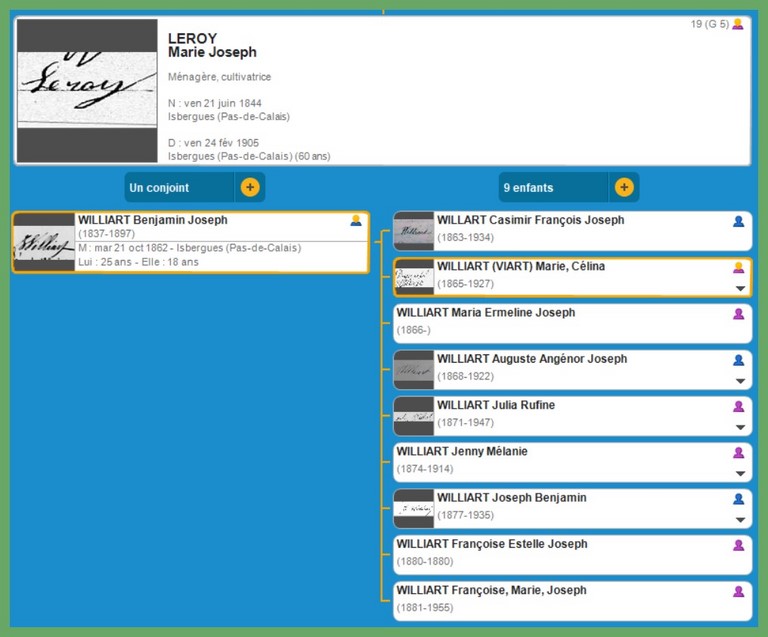This screenshot has width=768, height=637.
Task: Click the purple person icon for Julia Rufine
Action: 739,406
